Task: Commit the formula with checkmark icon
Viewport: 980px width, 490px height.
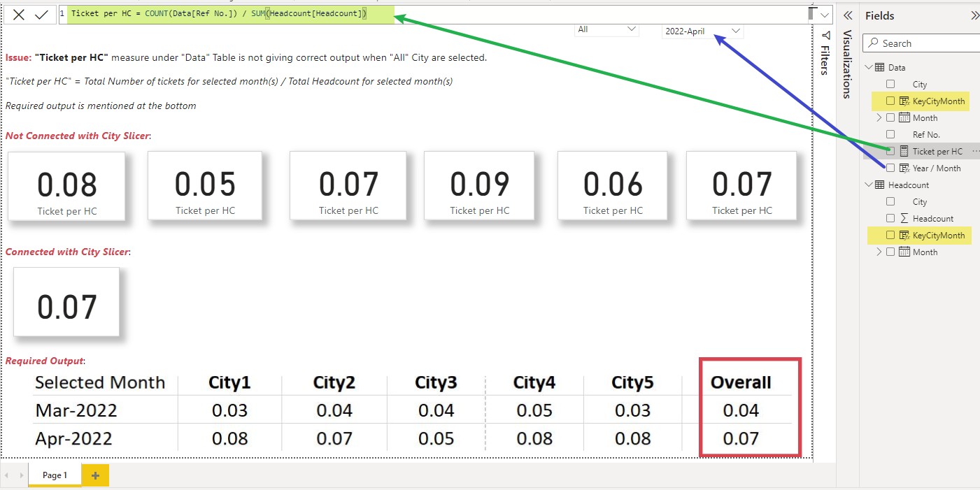Action: click(x=41, y=15)
